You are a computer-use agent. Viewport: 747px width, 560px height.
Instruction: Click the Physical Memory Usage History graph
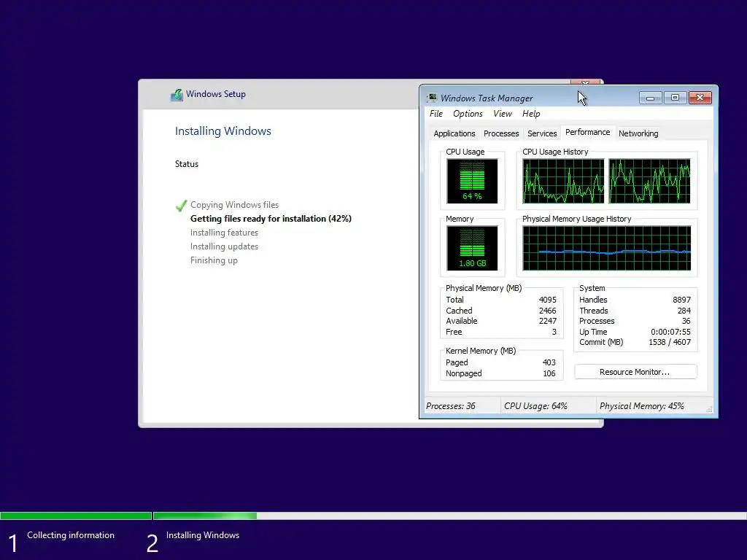(606, 248)
